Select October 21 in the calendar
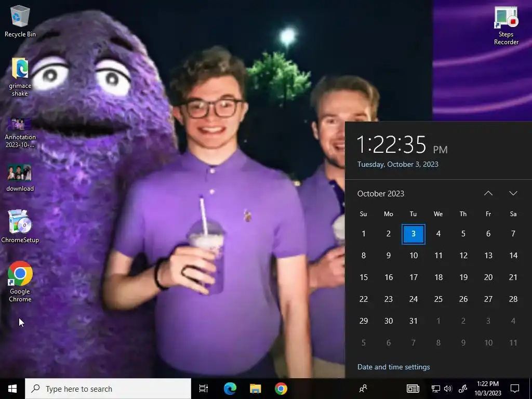The image size is (532, 399). click(513, 277)
